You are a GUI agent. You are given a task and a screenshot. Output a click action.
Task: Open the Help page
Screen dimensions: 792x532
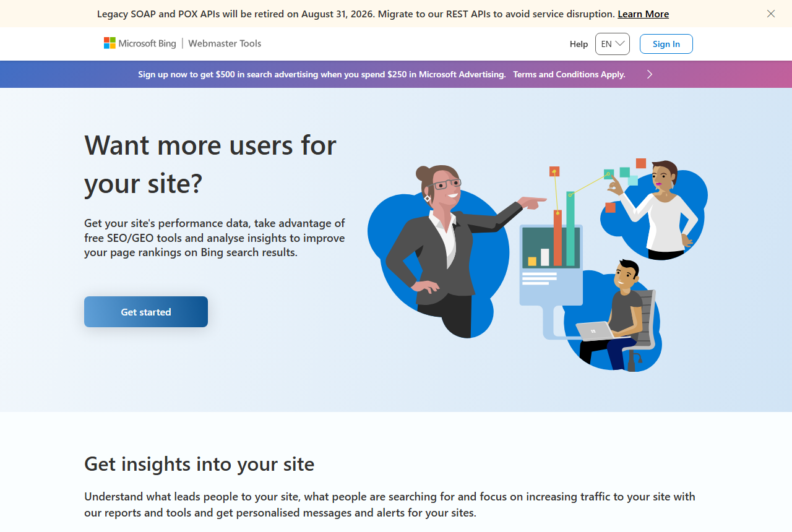pos(579,44)
